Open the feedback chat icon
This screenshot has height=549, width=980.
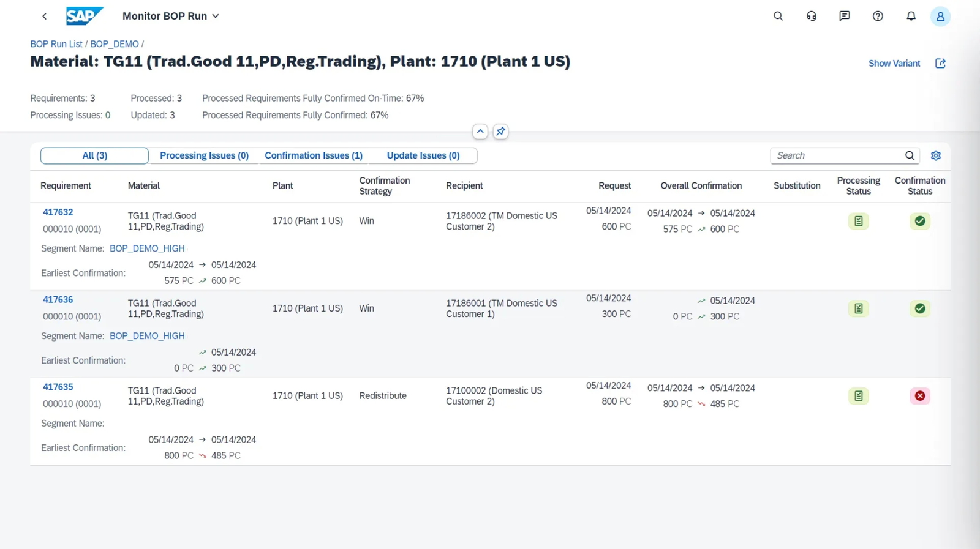click(x=844, y=17)
